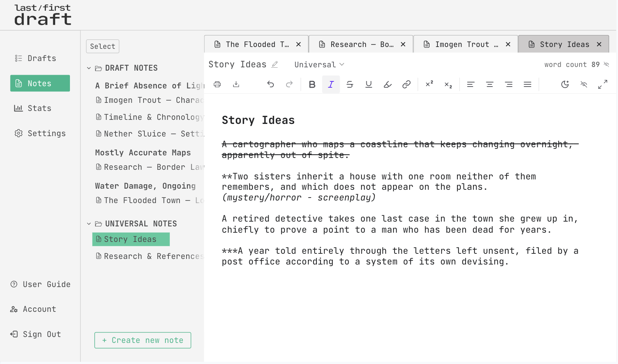Screen dimensions: 618x364
Task: Open Account page
Action: click(x=33, y=309)
